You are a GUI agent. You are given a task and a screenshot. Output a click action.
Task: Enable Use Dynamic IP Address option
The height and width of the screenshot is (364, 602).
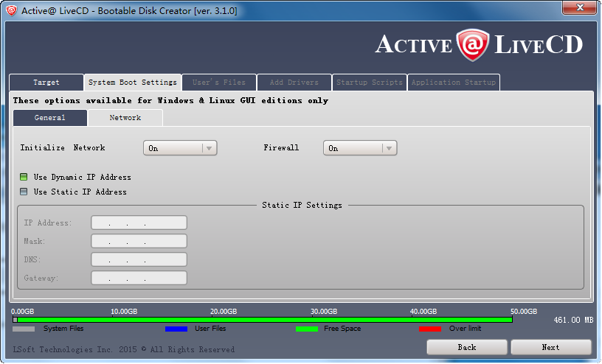click(x=24, y=177)
